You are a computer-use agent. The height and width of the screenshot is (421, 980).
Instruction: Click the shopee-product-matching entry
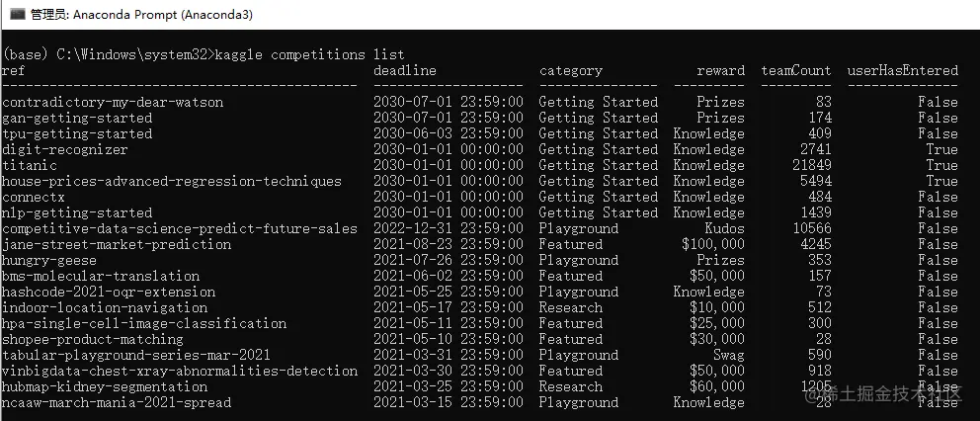[93, 339]
